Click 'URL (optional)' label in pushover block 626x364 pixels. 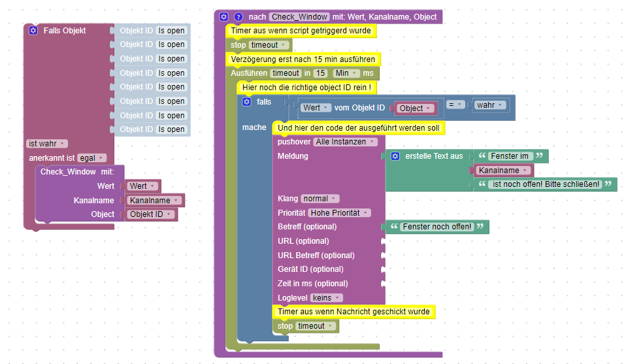point(303,241)
